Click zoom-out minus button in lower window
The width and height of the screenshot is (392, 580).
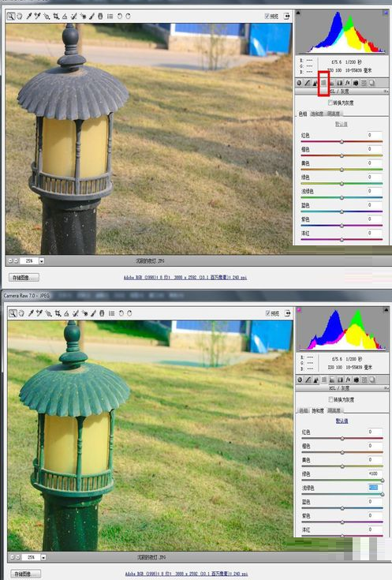pos(12,557)
